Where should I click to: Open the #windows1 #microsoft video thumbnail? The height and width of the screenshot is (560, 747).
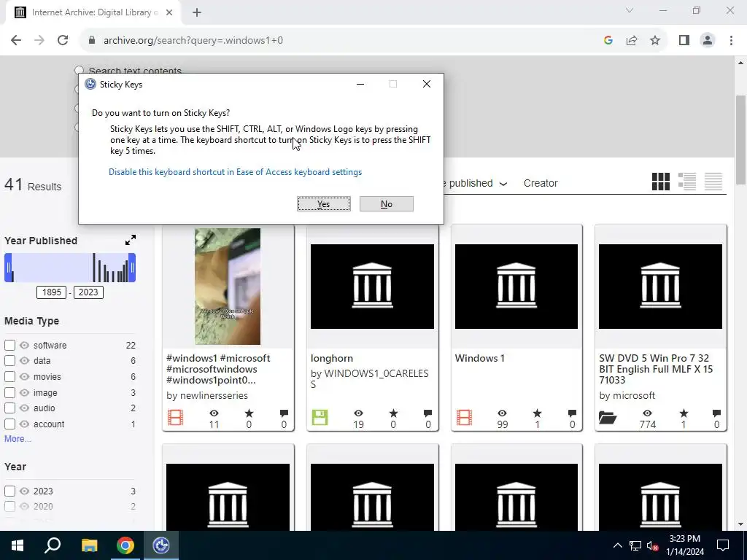coord(228,286)
